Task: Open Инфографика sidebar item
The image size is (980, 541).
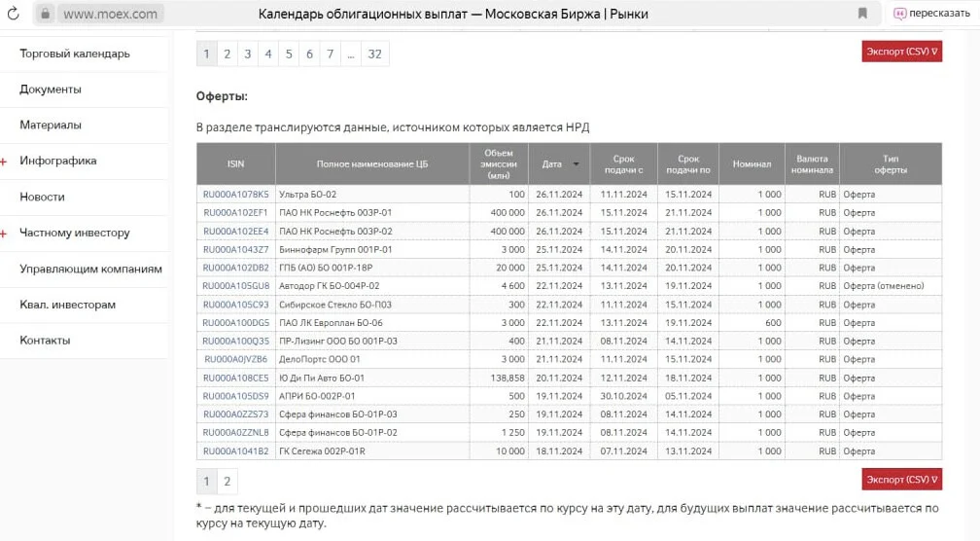Action: 58,161
